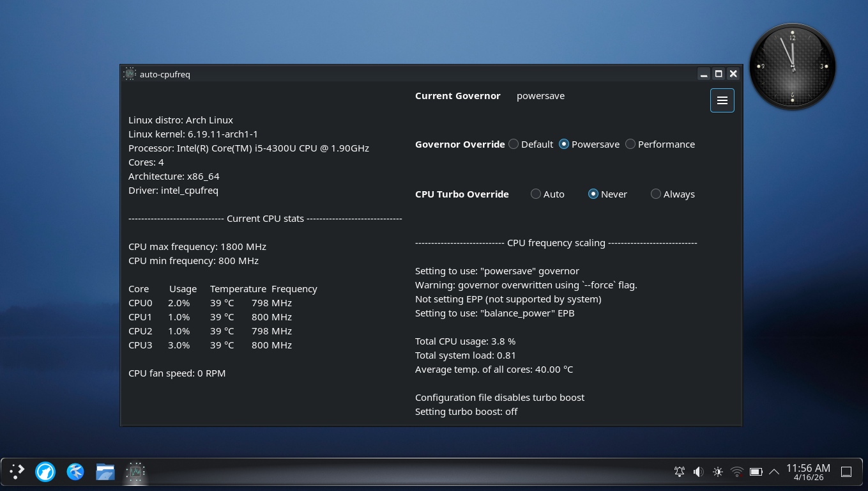Click the "CPU frequency scaling" section heading
This screenshot has height=491, width=868.
pyautogui.click(x=556, y=243)
